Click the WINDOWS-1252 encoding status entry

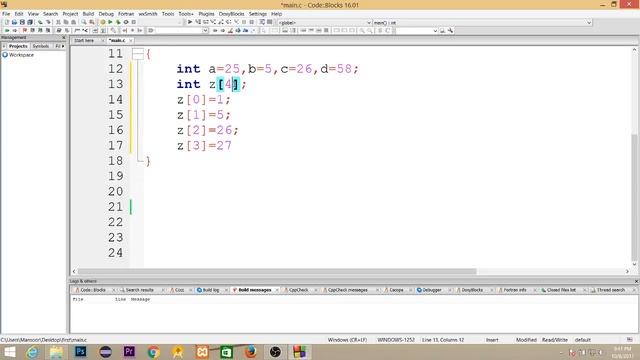coord(396,340)
